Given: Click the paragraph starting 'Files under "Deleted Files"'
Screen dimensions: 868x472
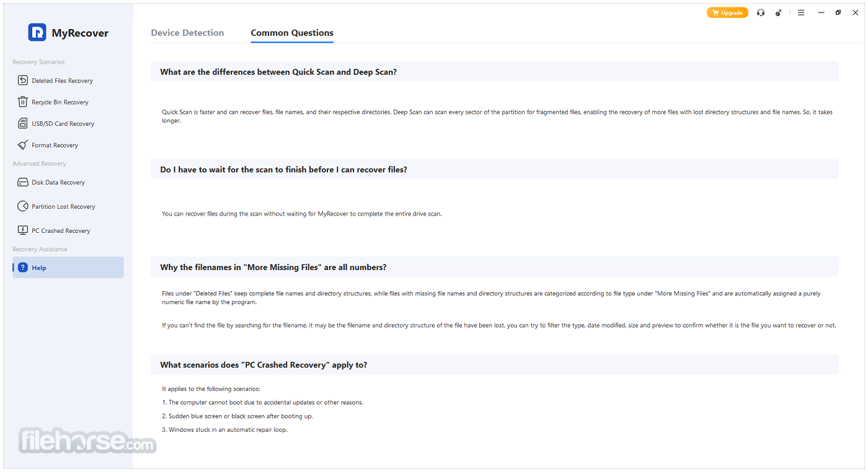Looking at the screenshot, I should tap(491, 298).
